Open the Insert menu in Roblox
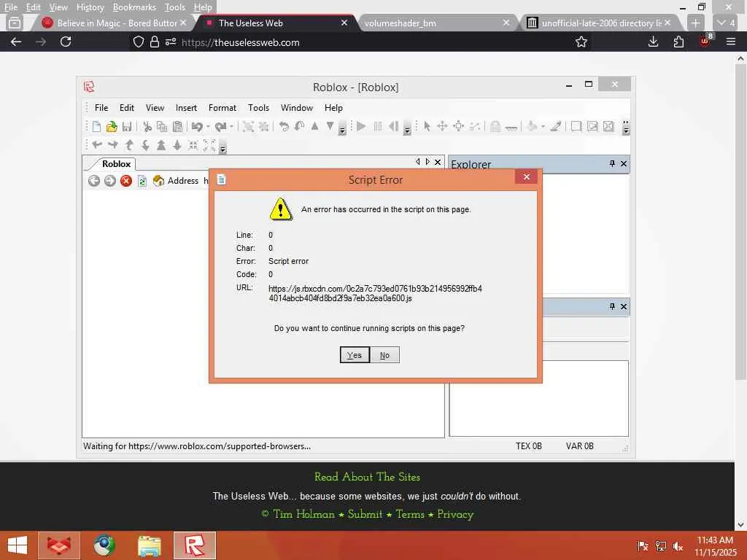The width and height of the screenshot is (747, 560). (186, 108)
